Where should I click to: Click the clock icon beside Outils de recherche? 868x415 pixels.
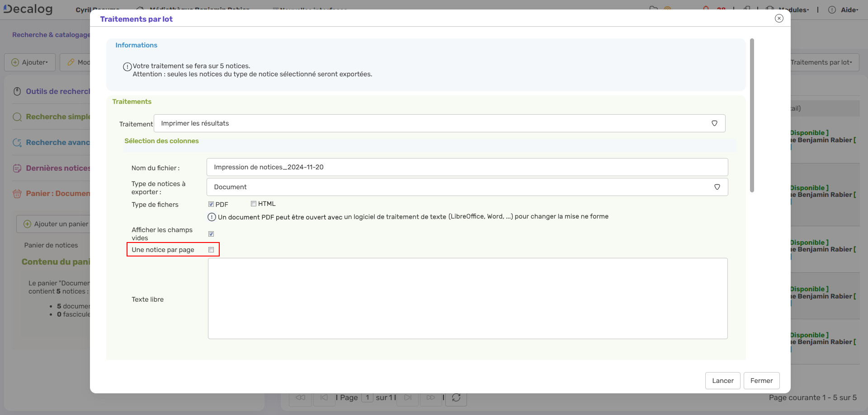[17, 91]
